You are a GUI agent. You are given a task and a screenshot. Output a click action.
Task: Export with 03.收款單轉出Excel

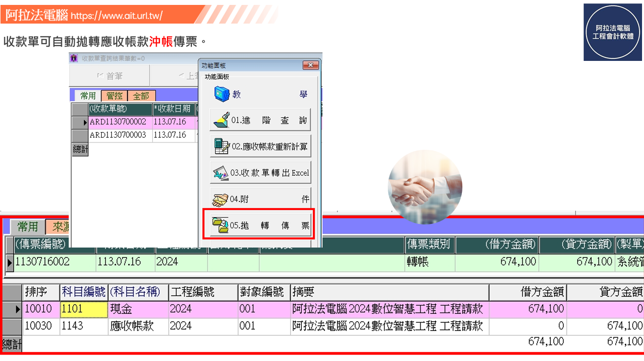click(261, 173)
